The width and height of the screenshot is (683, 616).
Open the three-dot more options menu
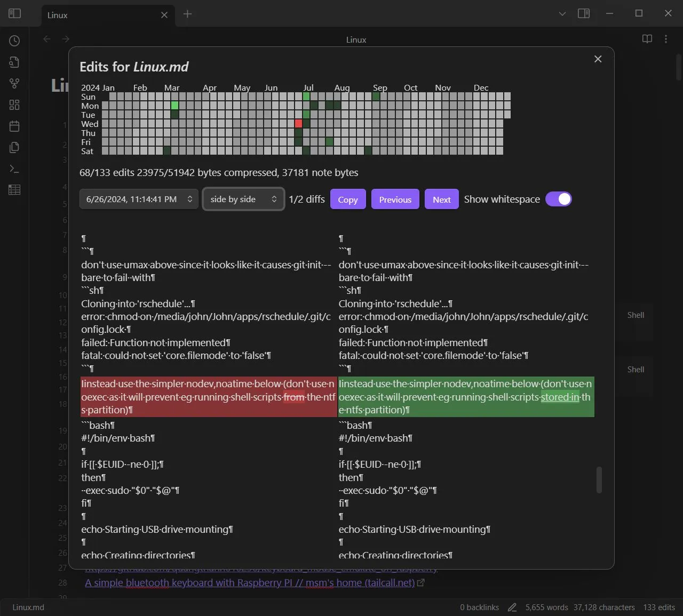tap(666, 39)
